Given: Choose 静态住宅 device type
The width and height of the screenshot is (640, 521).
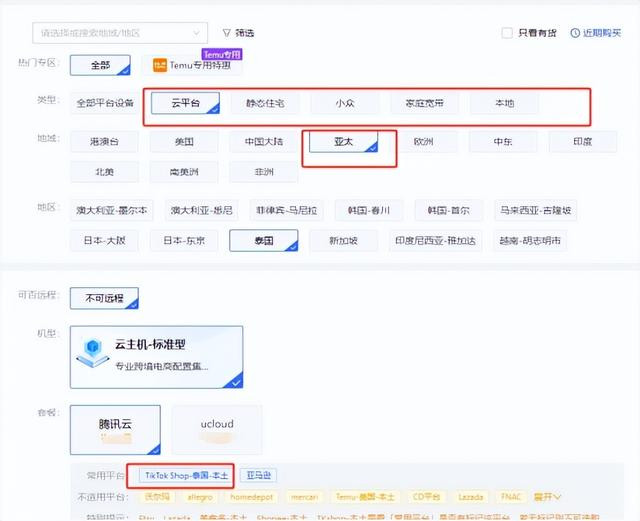Looking at the screenshot, I should coord(265,103).
